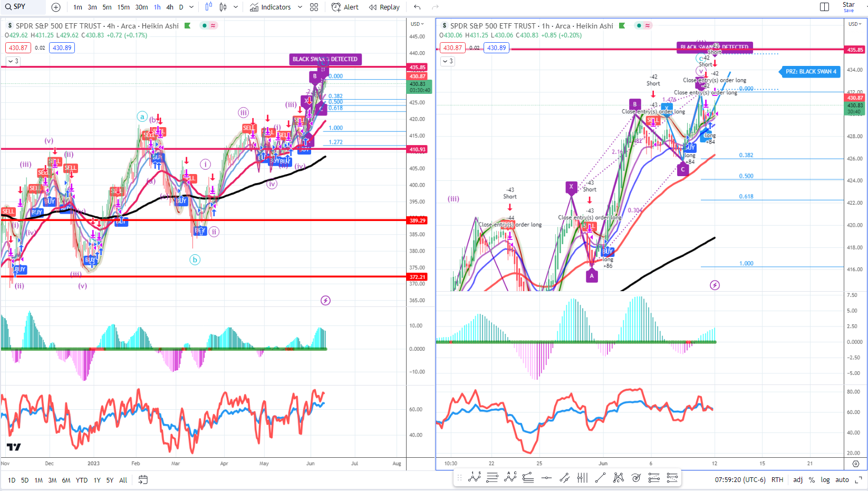Select the second candle chart type icon
Image resolution: width=868 pixels, height=491 pixels.
click(223, 7)
